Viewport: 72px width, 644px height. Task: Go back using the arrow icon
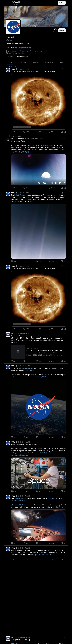pyautogui.click(x=7, y=3)
